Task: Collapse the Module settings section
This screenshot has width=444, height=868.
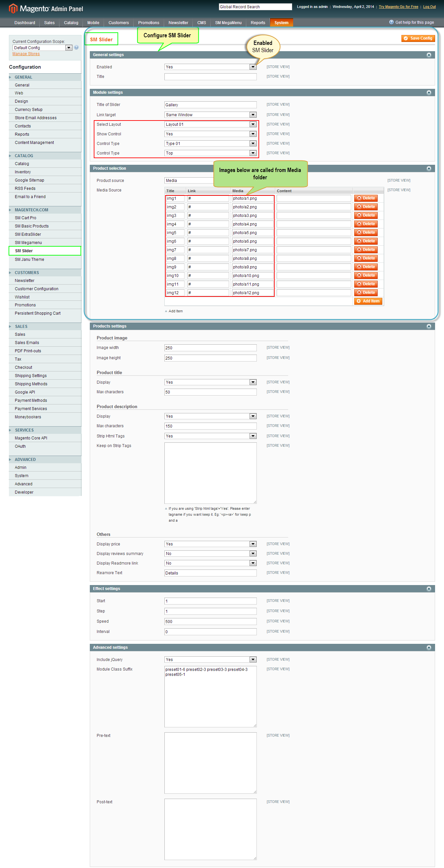Action: pos(428,93)
